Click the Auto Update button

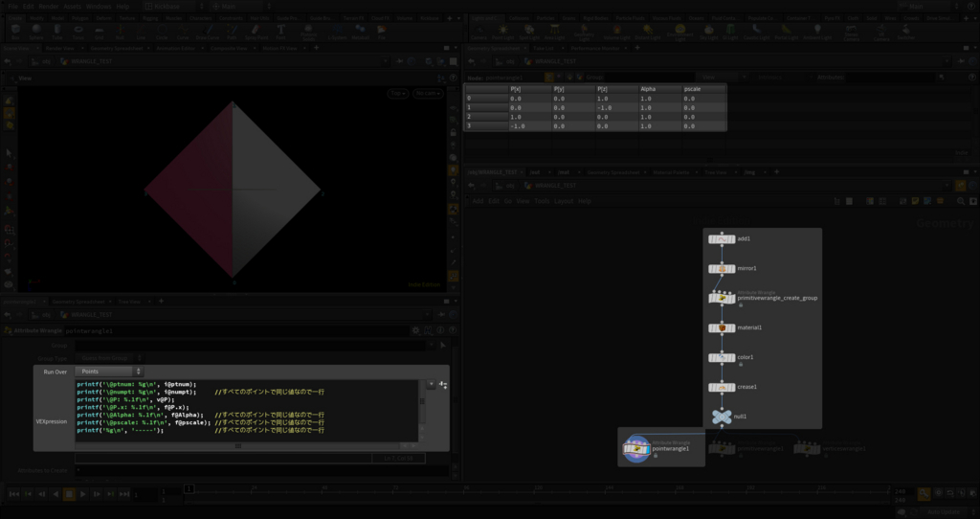point(943,512)
